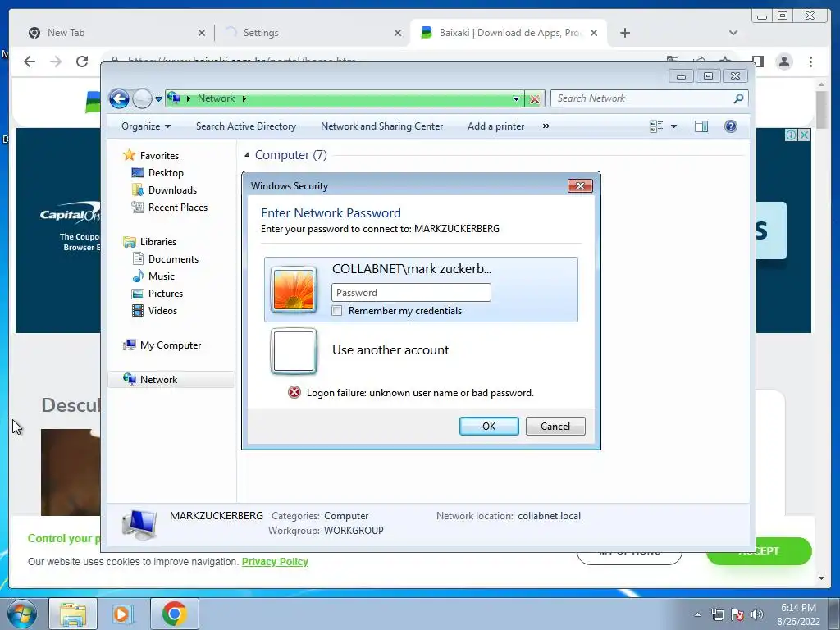Click the Search Network field

642,98
